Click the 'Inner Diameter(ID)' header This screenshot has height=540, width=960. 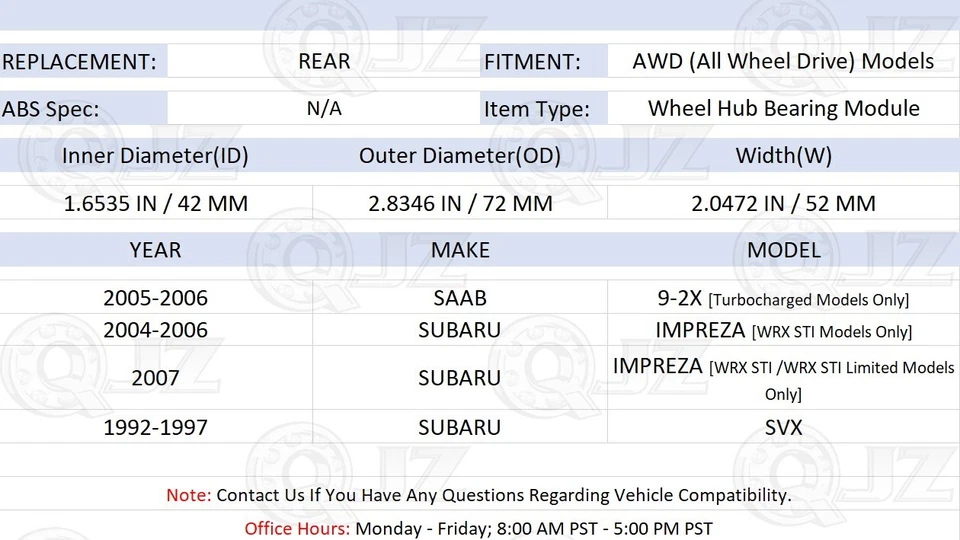coord(155,156)
